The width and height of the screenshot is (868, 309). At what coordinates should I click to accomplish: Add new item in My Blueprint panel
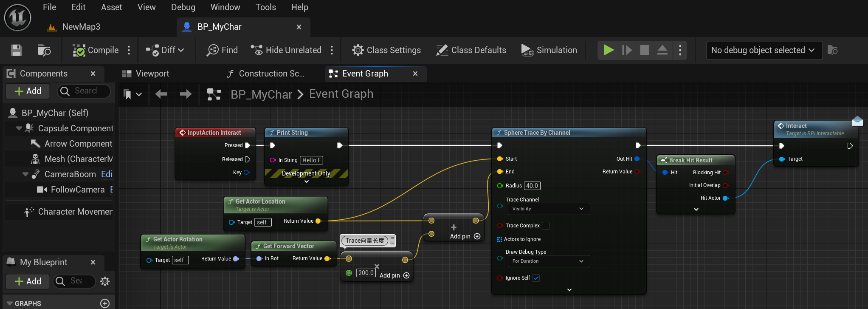click(x=28, y=281)
